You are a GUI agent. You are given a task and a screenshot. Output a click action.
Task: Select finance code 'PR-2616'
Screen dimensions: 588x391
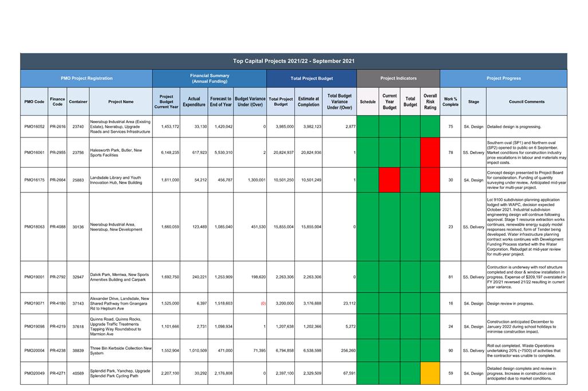click(x=57, y=127)
